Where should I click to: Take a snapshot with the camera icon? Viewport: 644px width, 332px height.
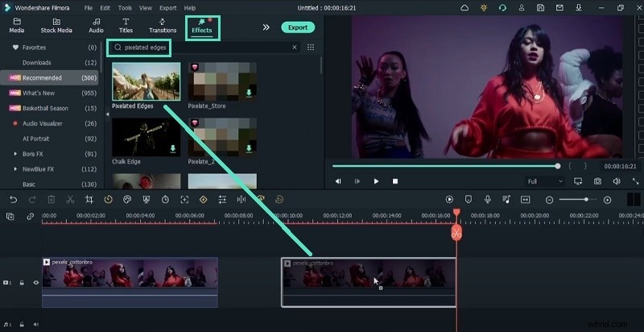tap(597, 181)
